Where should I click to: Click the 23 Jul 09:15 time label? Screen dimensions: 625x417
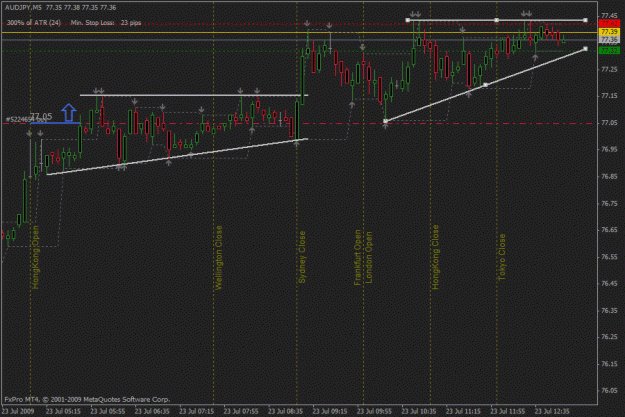click(330, 411)
